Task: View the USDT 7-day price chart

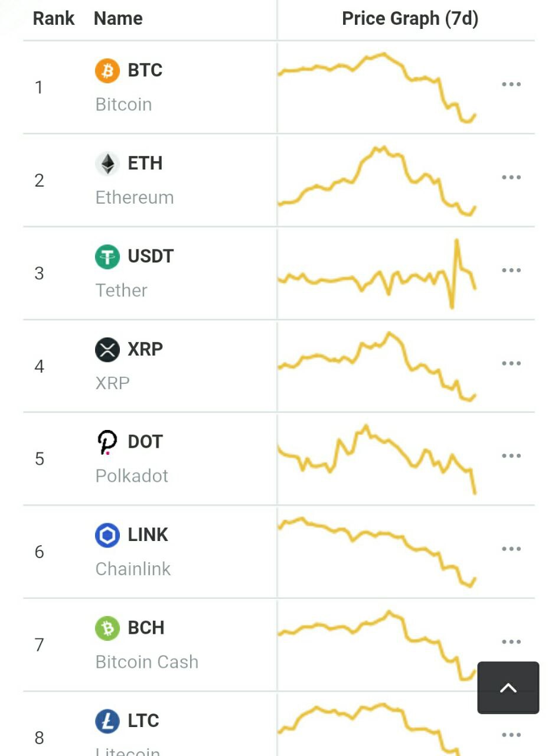Action: [377, 273]
